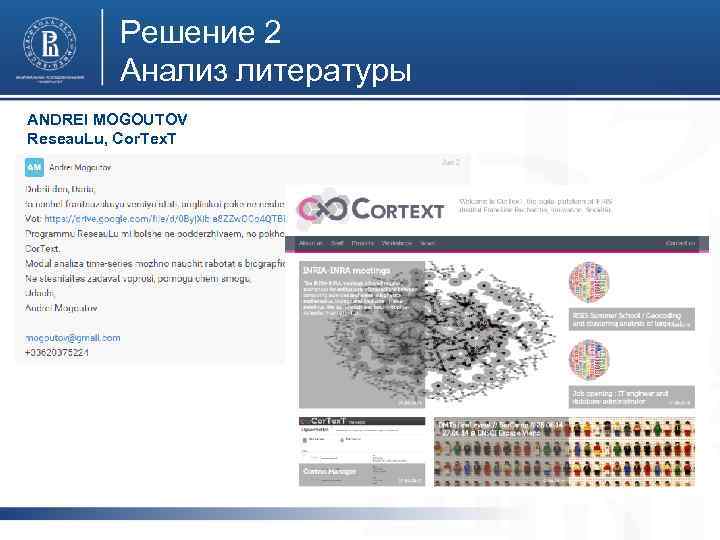Open the Google Drive link in email
720x540 pixels.
coord(165,219)
